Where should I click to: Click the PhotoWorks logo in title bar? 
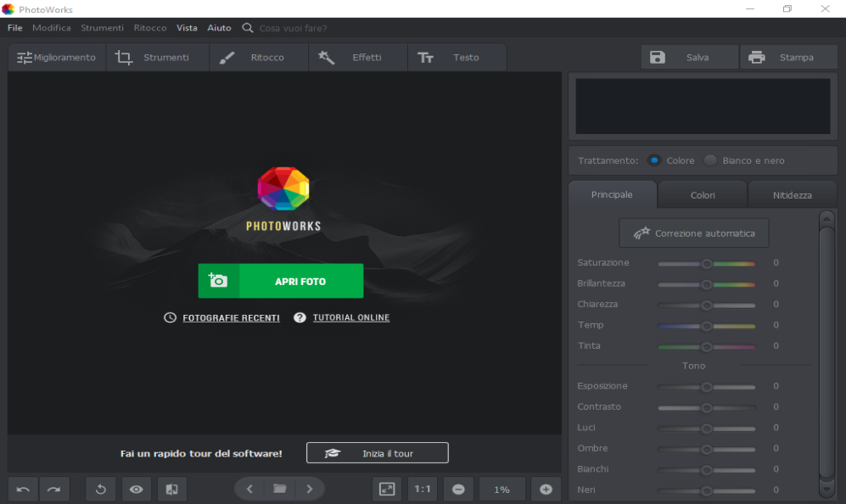(x=8, y=9)
